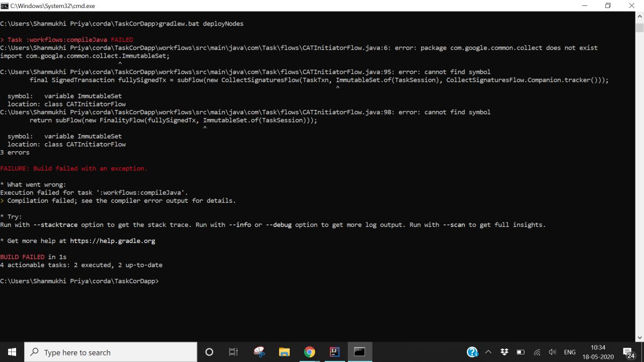Click scrollbar up arrow in cmd window
This screenshot has height=362, width=644.
click(639, 16)
